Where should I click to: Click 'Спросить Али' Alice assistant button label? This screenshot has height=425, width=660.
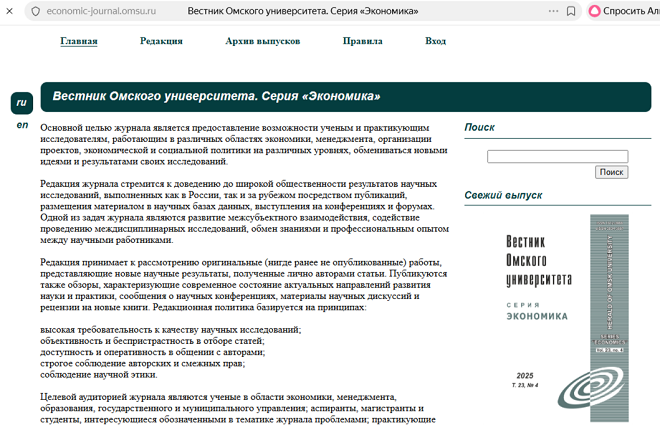[631, 11]
